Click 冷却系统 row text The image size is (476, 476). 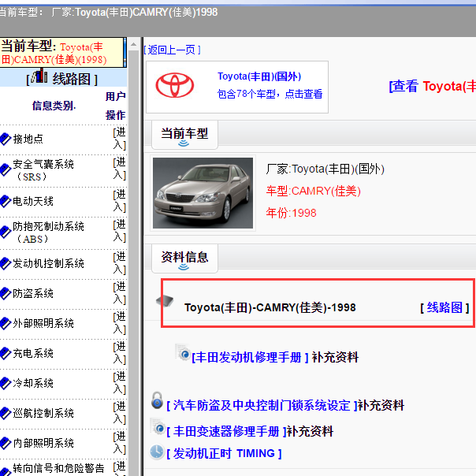click(x=33, y=383)
